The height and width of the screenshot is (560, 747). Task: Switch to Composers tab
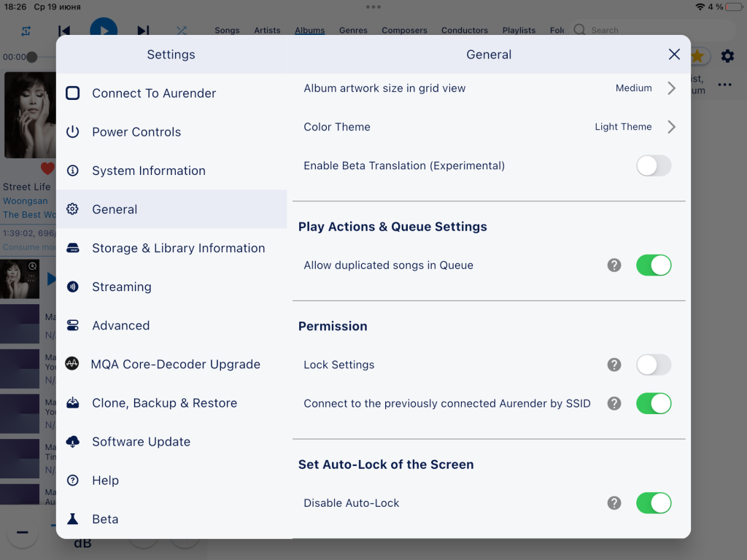404,30
